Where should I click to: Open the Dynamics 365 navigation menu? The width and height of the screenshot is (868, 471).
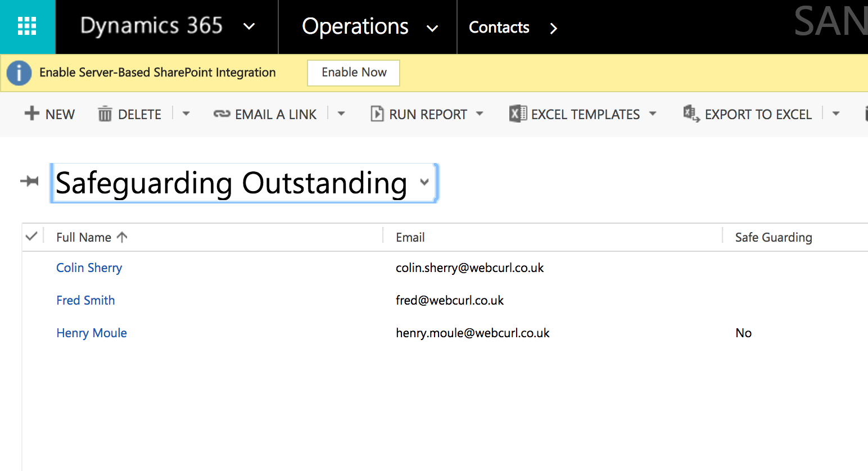pos(249,26)
